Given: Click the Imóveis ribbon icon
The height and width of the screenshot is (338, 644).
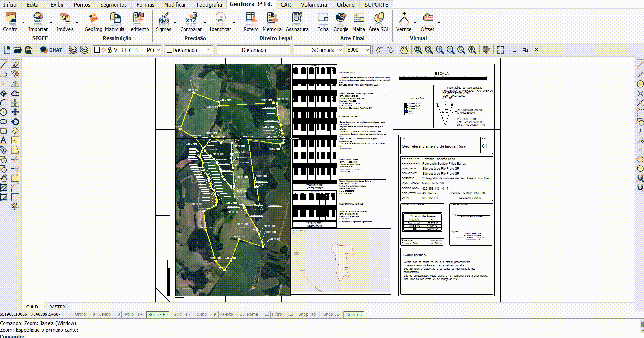Looking at the screenshot, I should pyautogui.click(x=65, y=22).
